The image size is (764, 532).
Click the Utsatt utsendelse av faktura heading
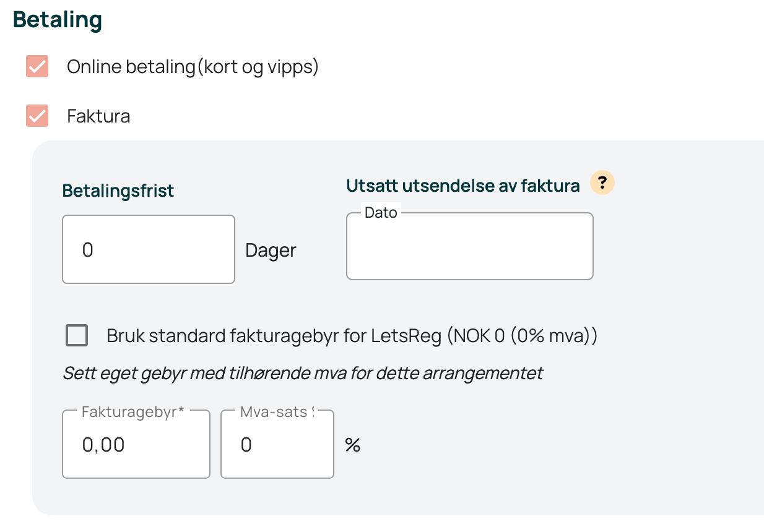pos(463,186)
